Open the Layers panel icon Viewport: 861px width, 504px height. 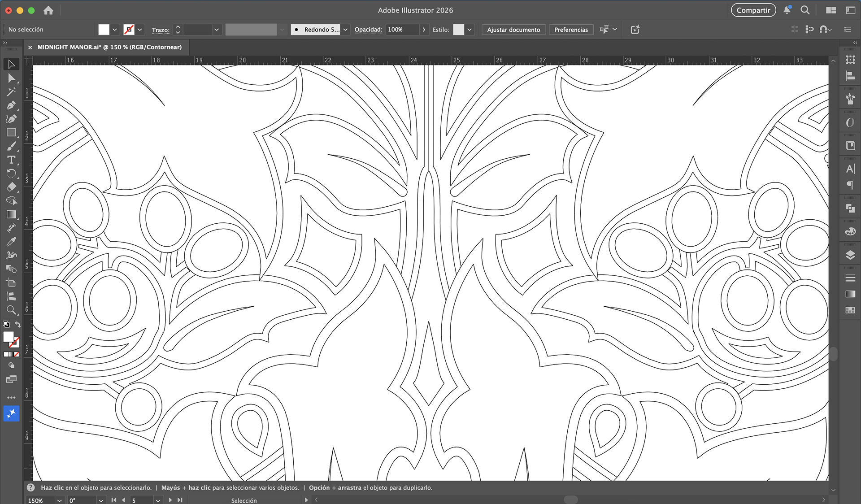850,255
